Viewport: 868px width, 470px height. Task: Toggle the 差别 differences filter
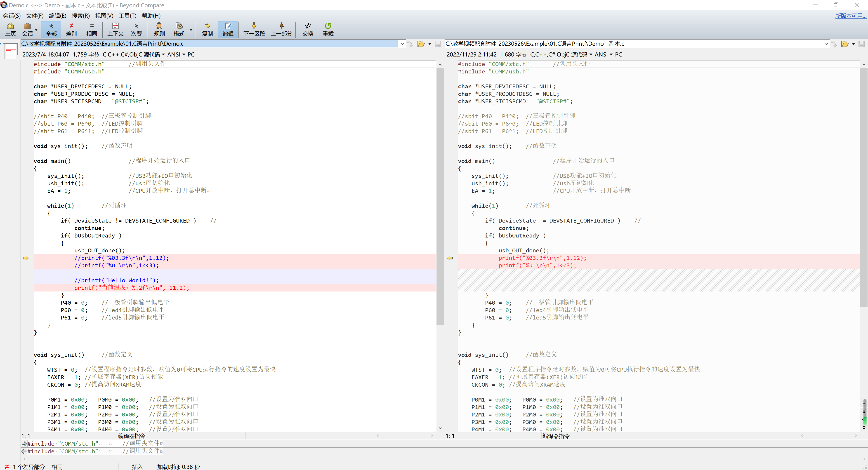71,29
